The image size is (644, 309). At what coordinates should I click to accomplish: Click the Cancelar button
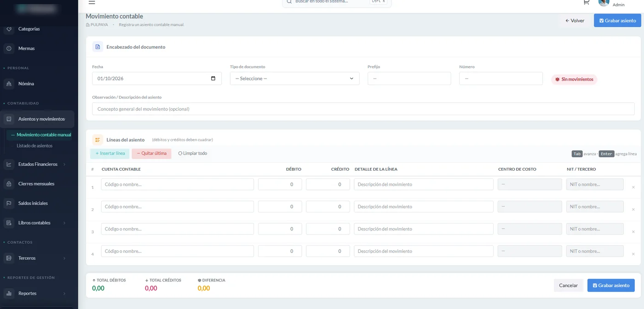point(568,286)
